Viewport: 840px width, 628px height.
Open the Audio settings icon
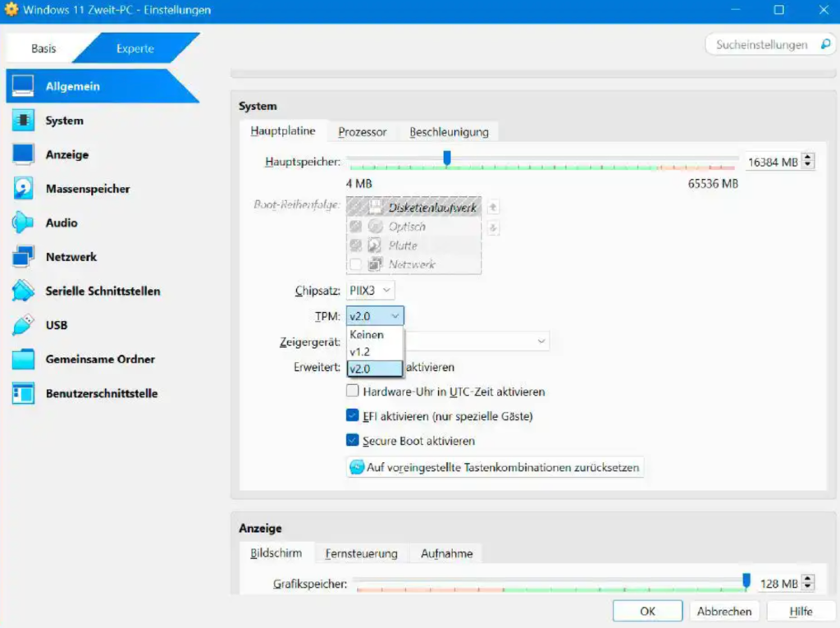(23, 222)
